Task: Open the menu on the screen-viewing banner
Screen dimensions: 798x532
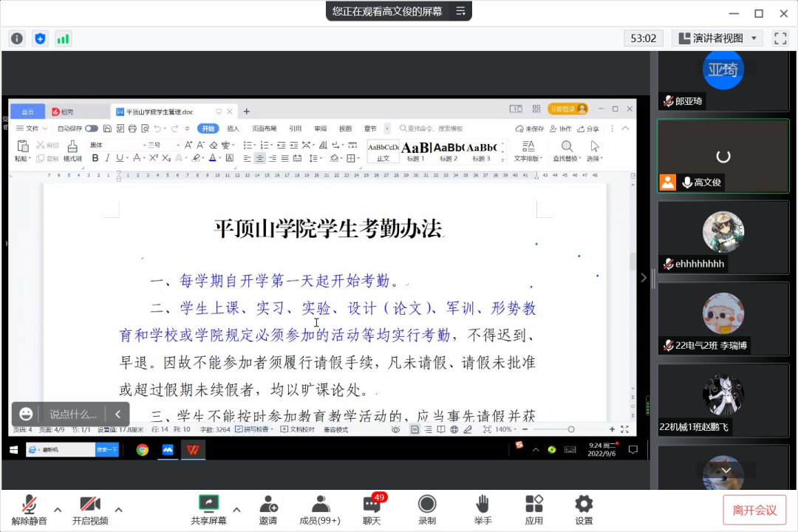Action: [x=460, y=11]
